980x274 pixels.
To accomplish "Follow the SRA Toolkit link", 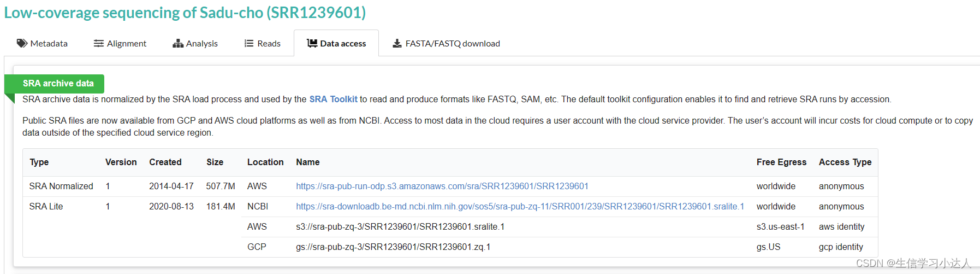I will [x=333, y=99].
